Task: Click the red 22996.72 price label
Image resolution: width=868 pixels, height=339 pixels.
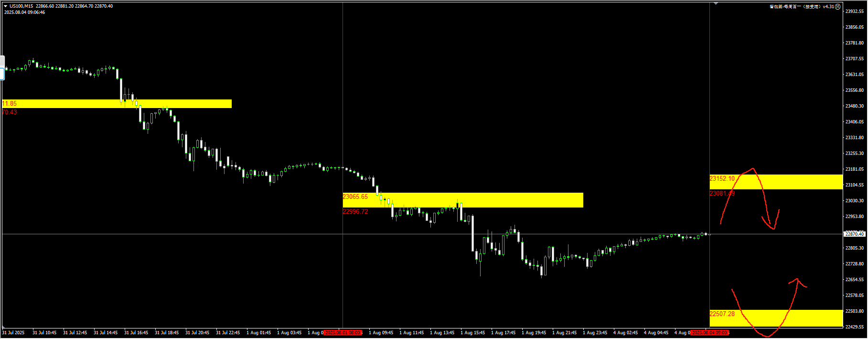Action: (355, 212)
